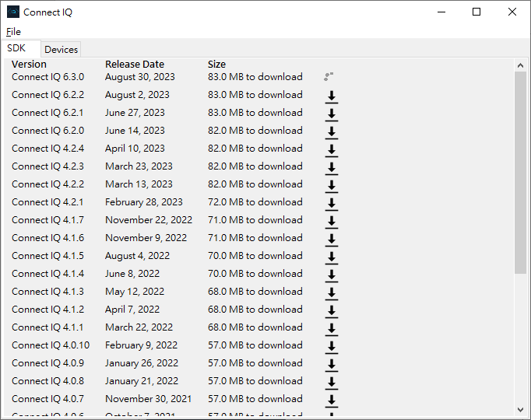Image resolution: width=531 pixels, height=420 pixels.
Task: Download Connect IQ 4.0.7 SDK
Action: [332, 401]
